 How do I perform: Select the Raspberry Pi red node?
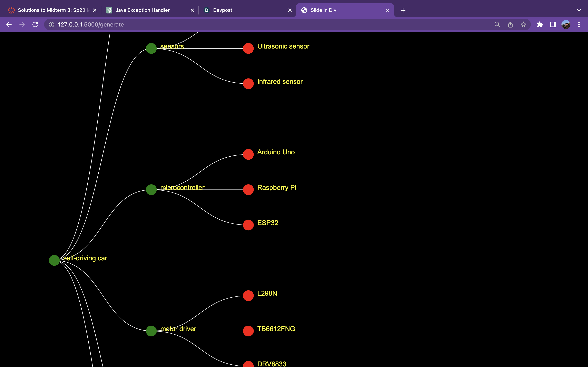click(x=248, y=190)
